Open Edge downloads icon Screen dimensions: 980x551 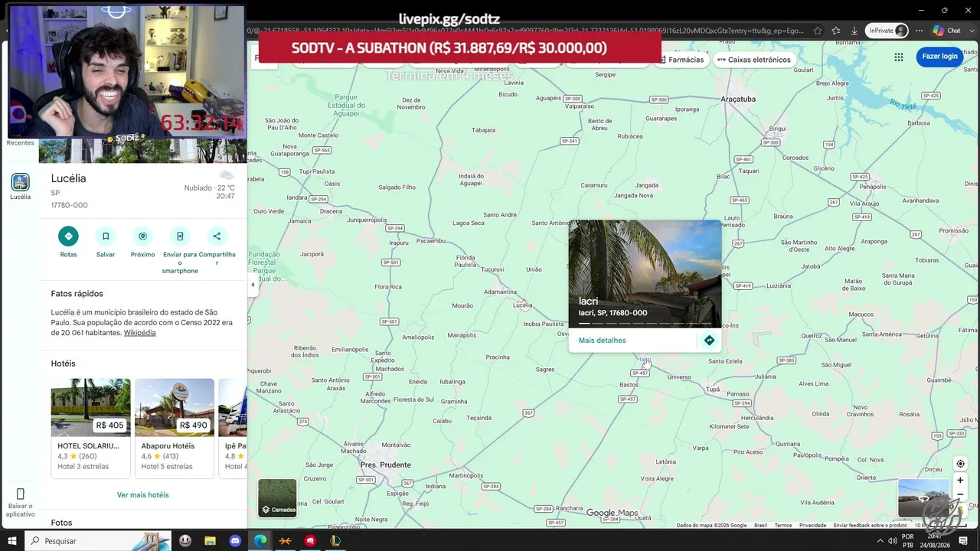coord(854,31)
